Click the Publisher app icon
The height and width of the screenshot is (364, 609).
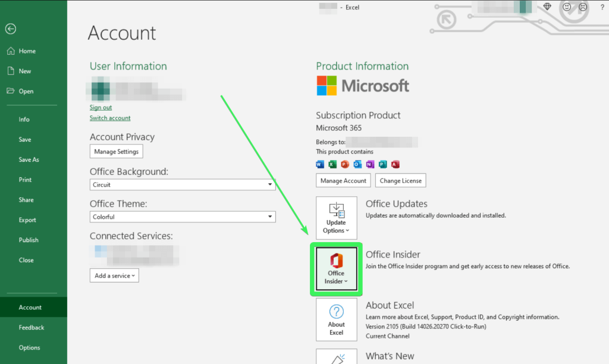pyautogui.click(x=382, y=164)
